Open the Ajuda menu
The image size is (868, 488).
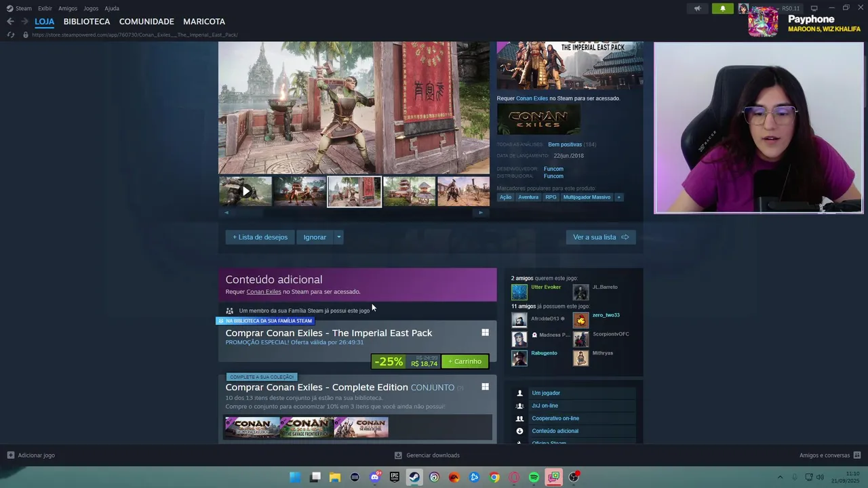(x=112, y=8)
